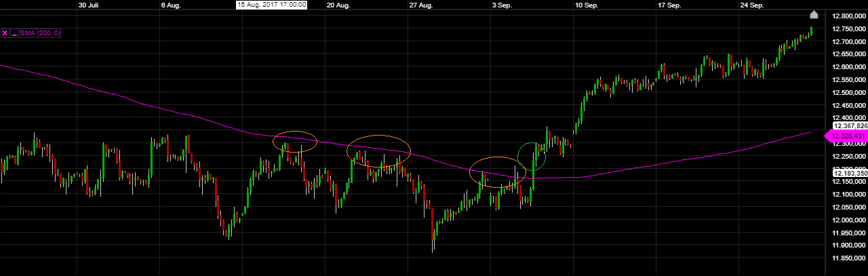
Task: Click the 10 Sep. date label
Action: (x=586, y=5)
